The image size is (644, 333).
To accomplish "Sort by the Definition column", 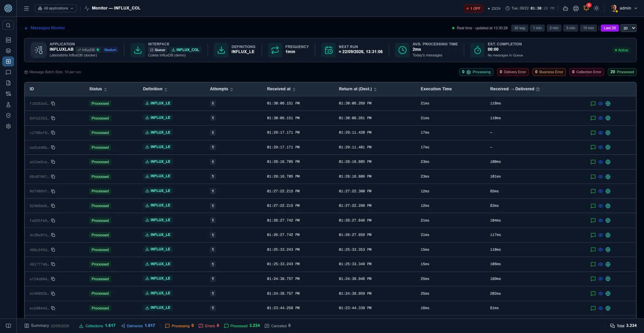I will tap(155, 89).
